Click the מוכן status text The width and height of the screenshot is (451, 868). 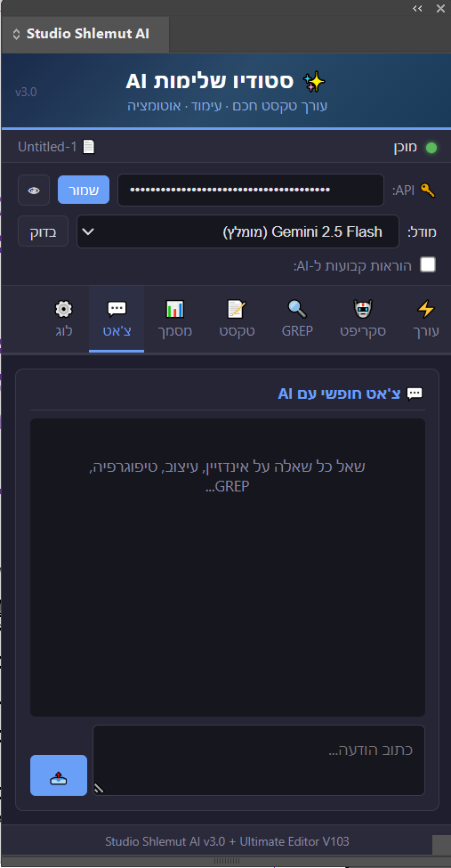[405, 148]
